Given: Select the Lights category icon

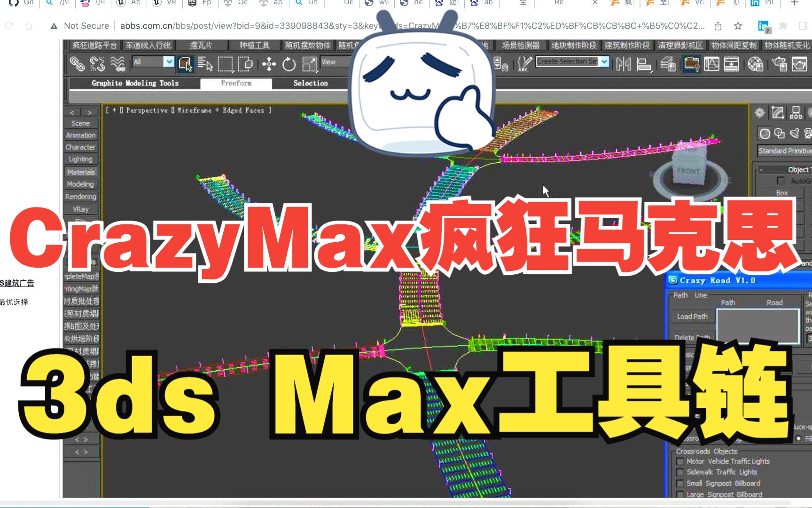Looking at the screenshot, I should pyautogui.click(x=794, y=134).
